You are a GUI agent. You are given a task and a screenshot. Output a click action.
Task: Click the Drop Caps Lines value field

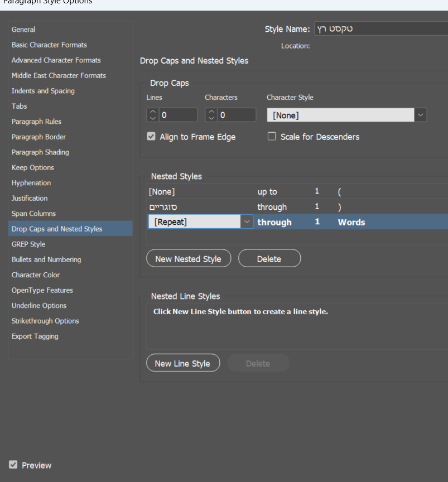(x=177, y=115)
